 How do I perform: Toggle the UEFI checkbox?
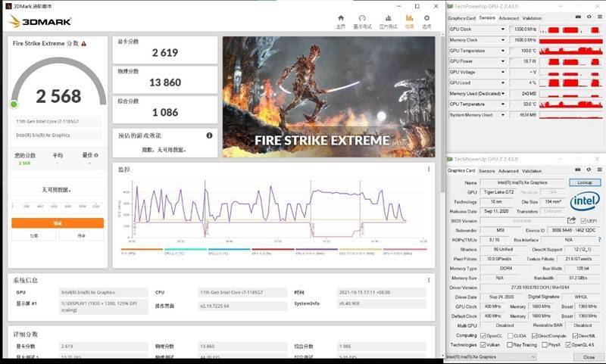[x=583, y=221]
